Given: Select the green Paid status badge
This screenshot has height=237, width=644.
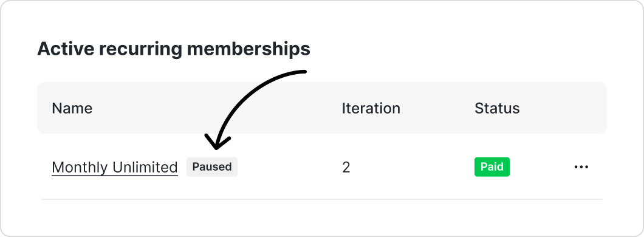Looking at the screenshot, I should click(492, 167).
